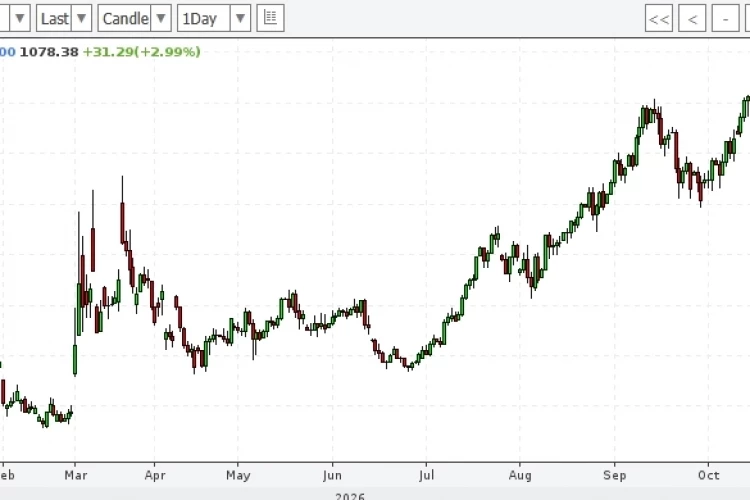This screenshot has width=750, height=500.
Task: Click the - zoom out button
Action: point(726,19)
